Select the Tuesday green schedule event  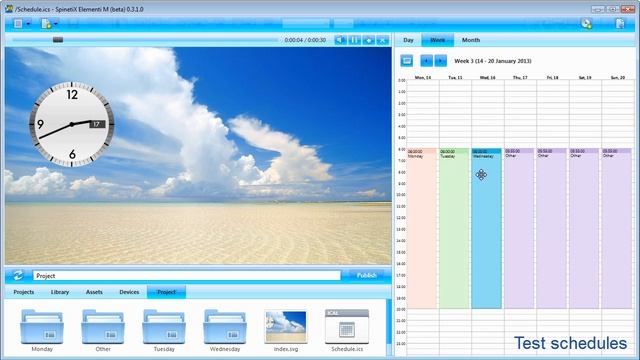(x=454, y=228)
